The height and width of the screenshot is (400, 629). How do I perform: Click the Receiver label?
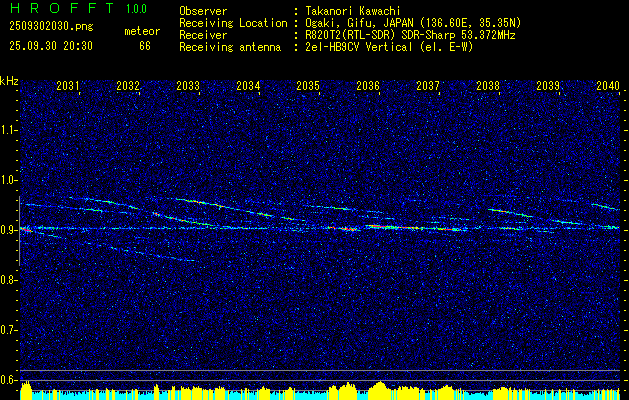pos(203,35)
